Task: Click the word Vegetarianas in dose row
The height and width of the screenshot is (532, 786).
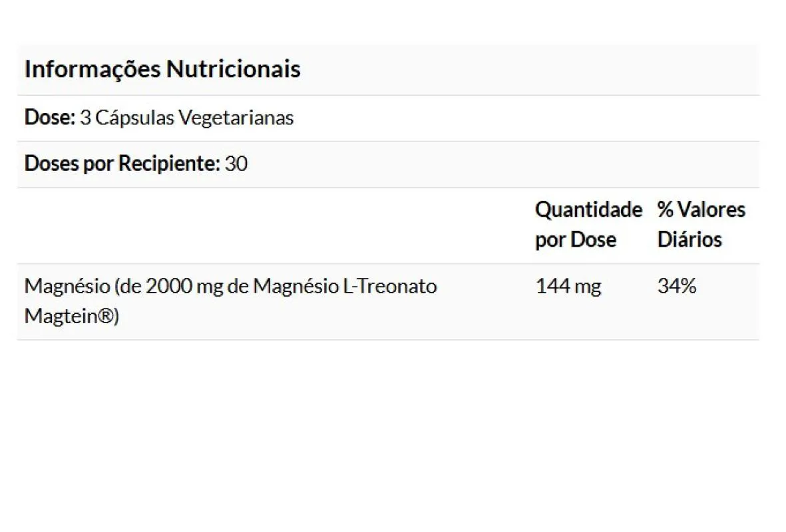Action: pyautogui.click(x=236, y=118)
